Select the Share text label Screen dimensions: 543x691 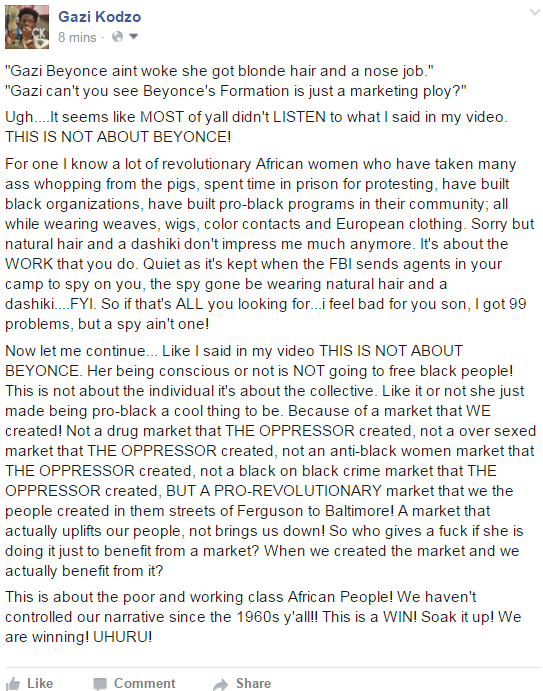(253, 683)
